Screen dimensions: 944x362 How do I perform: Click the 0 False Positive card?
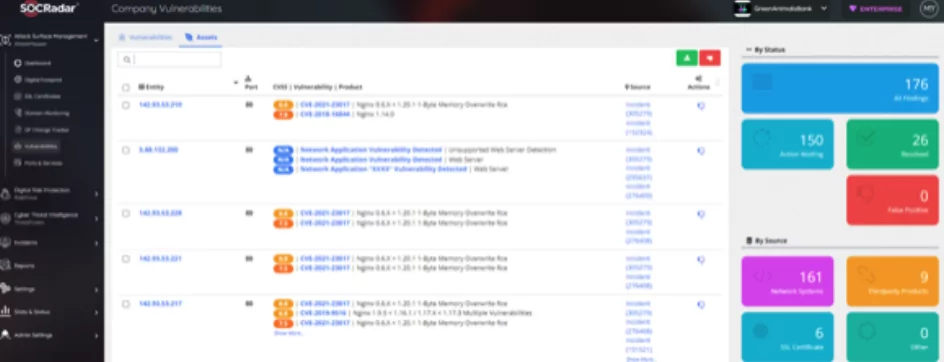[x=892, y=201]
